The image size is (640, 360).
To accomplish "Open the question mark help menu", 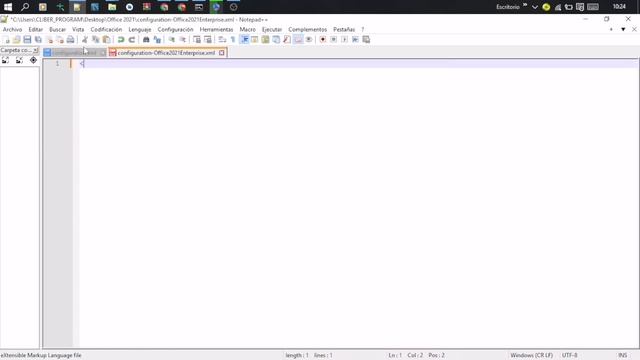I will (362, 29).
